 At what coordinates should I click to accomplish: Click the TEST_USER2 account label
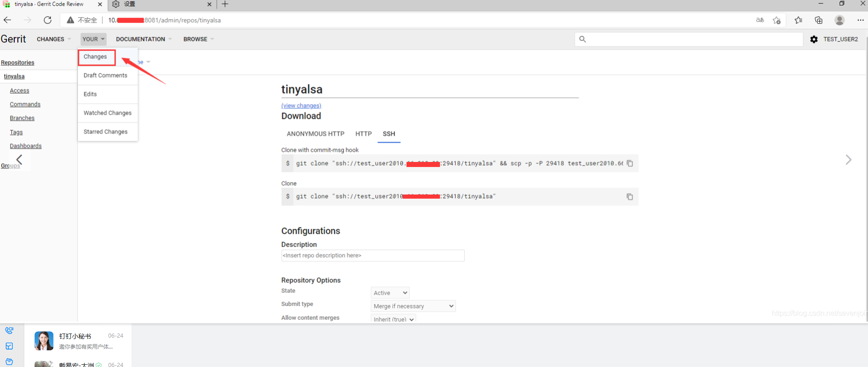(x=841, y=39)
